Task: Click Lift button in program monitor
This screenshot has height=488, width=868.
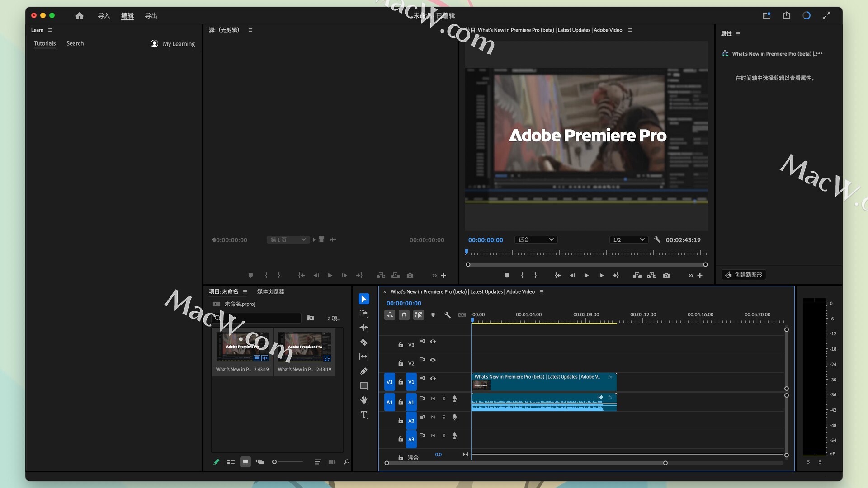Action: [x=637, y=275]
